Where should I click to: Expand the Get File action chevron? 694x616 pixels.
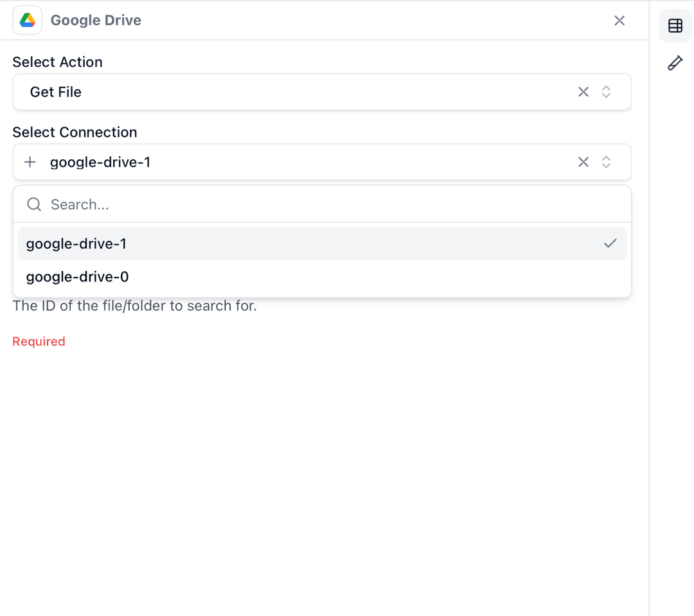pyautogui.click(x=606, y=92)
